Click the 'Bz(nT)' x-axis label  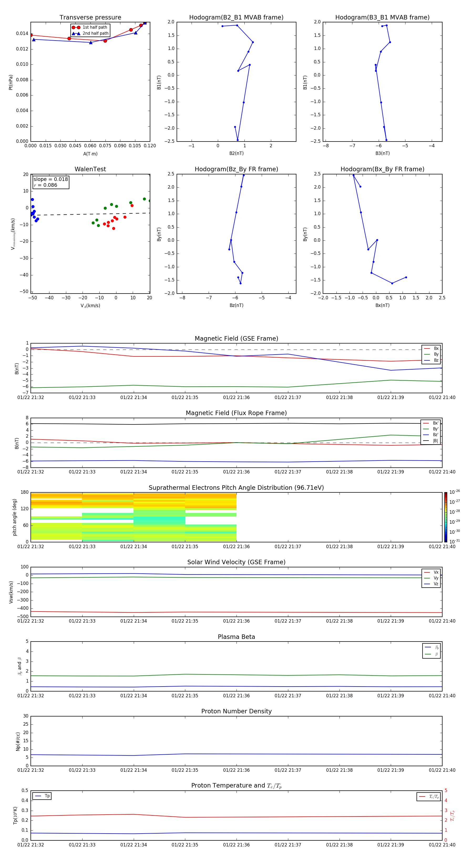(x=236, y=305)
